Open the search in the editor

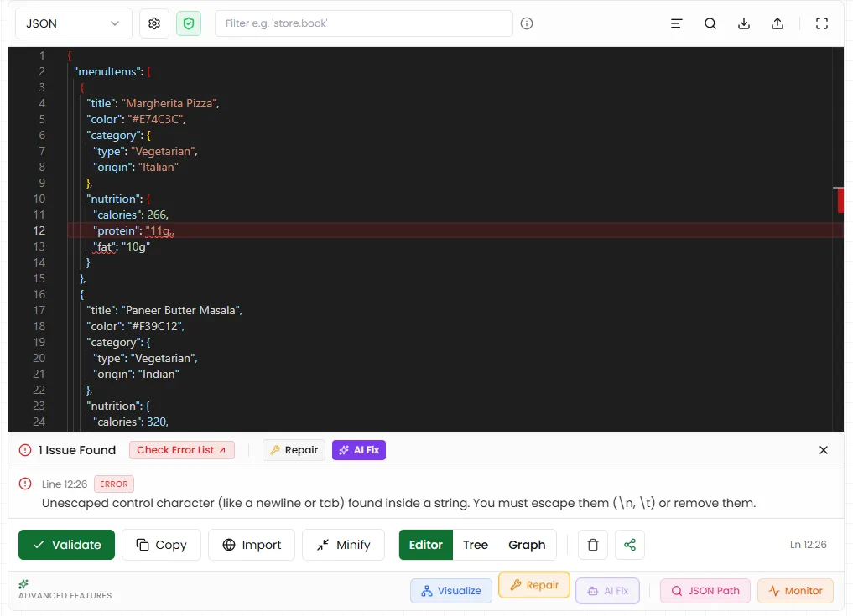pos(710,23)
